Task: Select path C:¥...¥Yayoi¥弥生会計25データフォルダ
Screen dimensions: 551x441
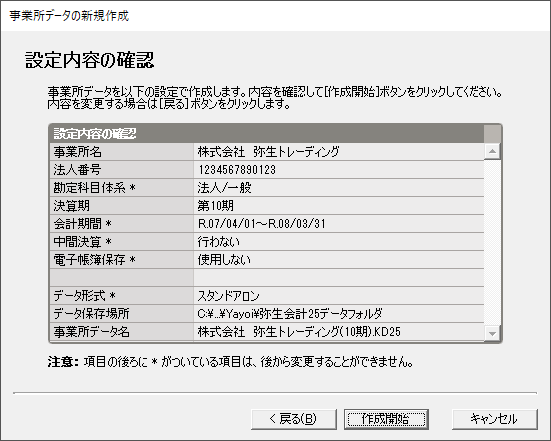Action: (290, 313)
